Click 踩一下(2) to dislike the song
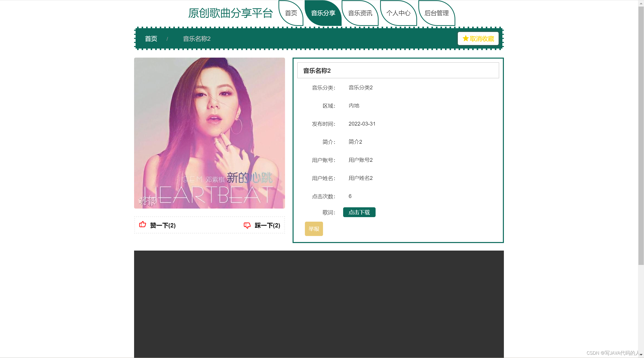This screenshot has width=644, height=358. coord(267,225)
